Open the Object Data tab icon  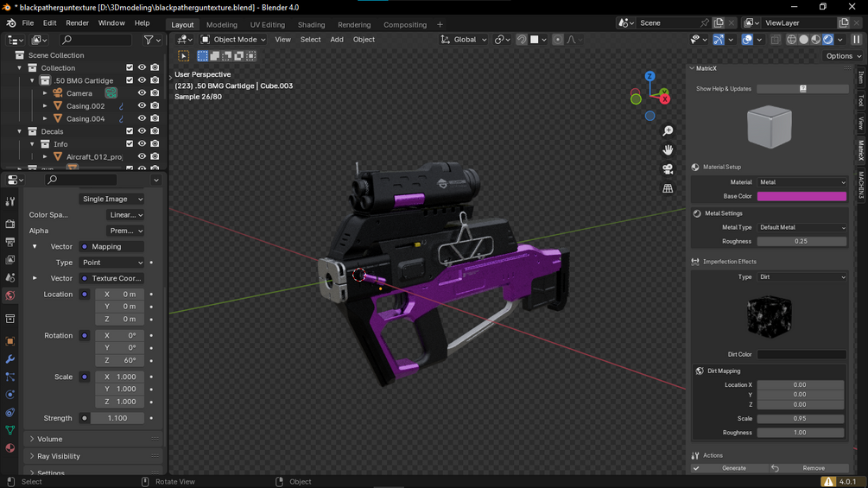pos(10,430)
